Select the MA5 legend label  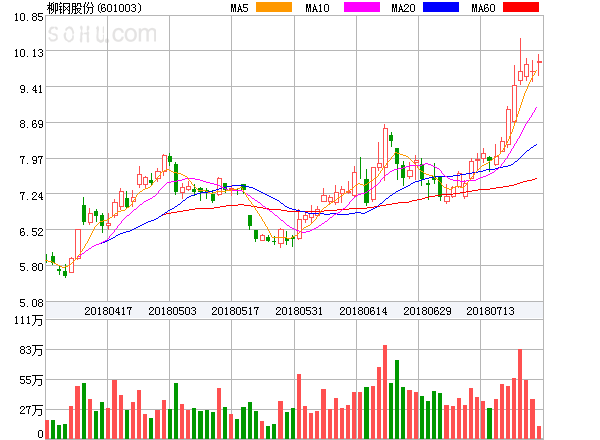[x=240, y=8]
